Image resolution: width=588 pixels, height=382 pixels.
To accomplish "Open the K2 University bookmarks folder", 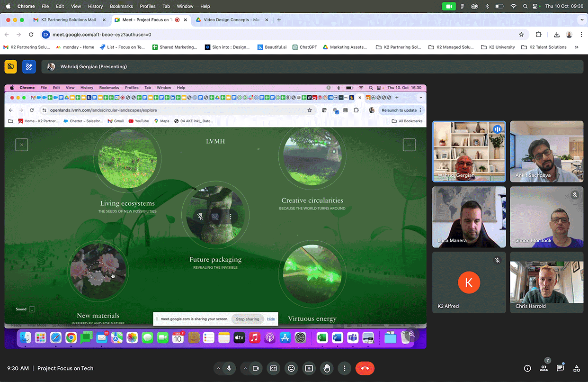I will click(498, 47).
